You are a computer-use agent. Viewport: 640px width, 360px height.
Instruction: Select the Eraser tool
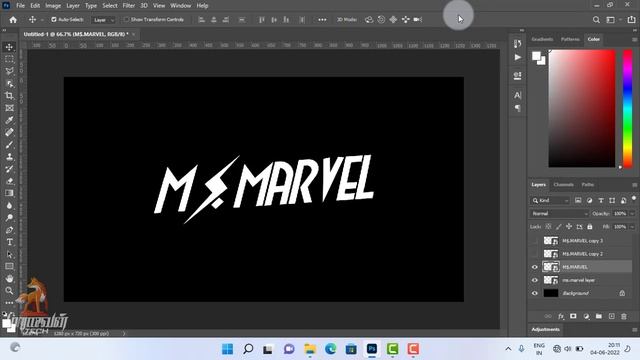(9, 181)
